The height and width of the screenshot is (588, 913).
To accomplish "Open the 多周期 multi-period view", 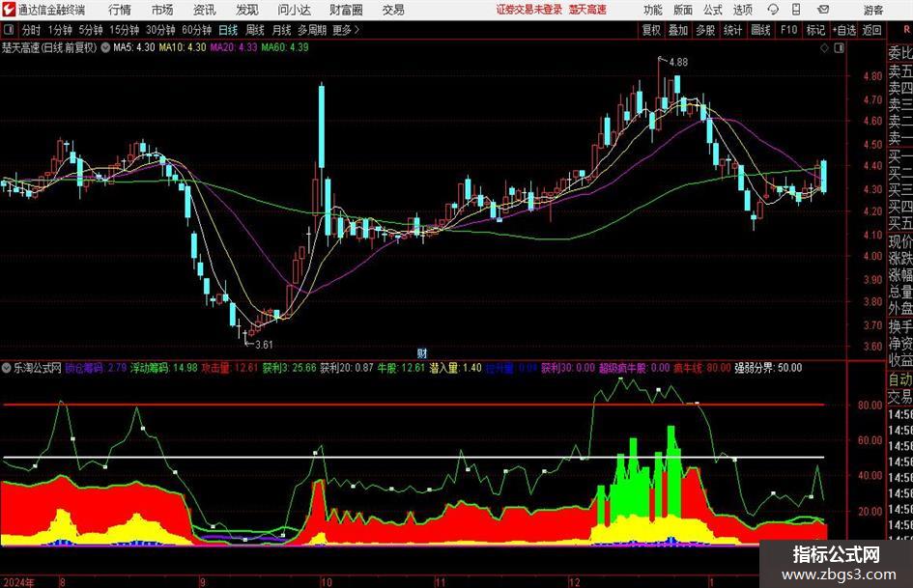I will (x=312, y=30).
